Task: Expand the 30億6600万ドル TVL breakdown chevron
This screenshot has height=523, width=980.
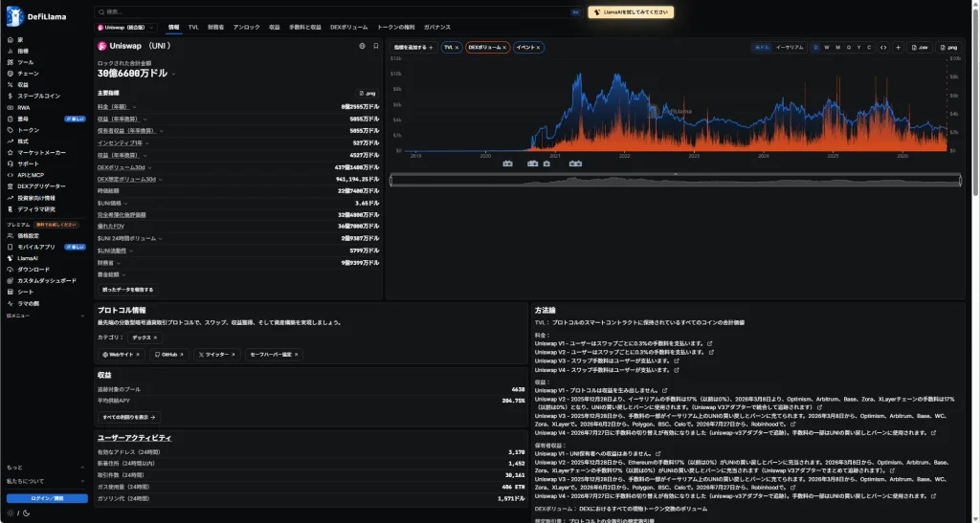Action: tap(174, 75)
